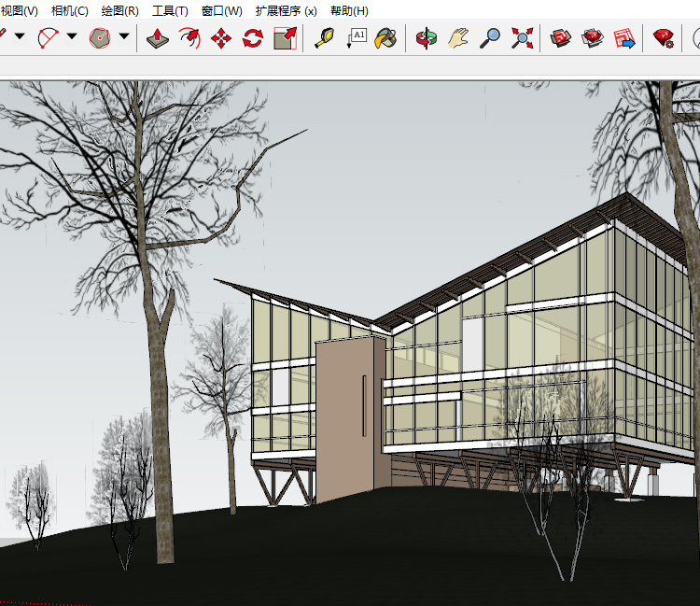Choose the Rotate tool
The width and height of the screenshot is (700, 606).
[253, 38]
